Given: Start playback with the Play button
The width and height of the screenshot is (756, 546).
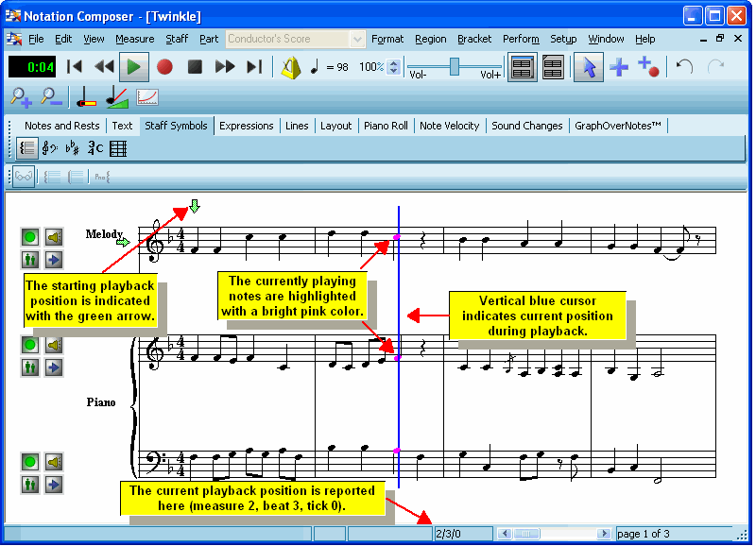Looking at the screenshot, I should 134,67.
